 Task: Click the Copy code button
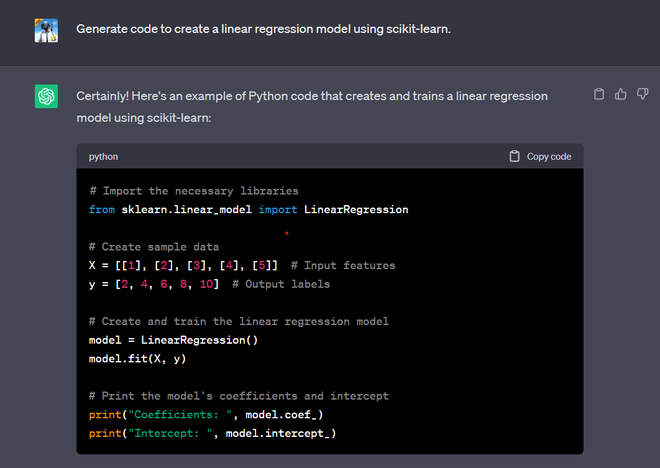point(540,157)
